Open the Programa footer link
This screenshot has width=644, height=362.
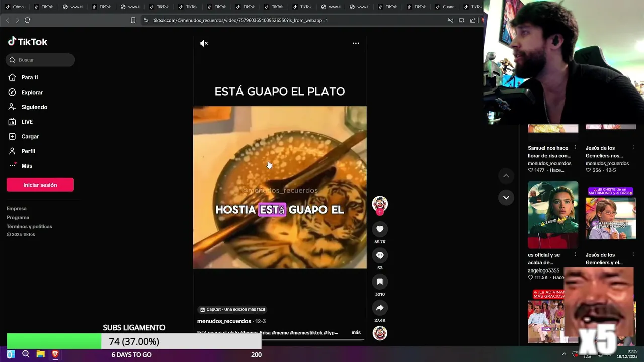18,218
